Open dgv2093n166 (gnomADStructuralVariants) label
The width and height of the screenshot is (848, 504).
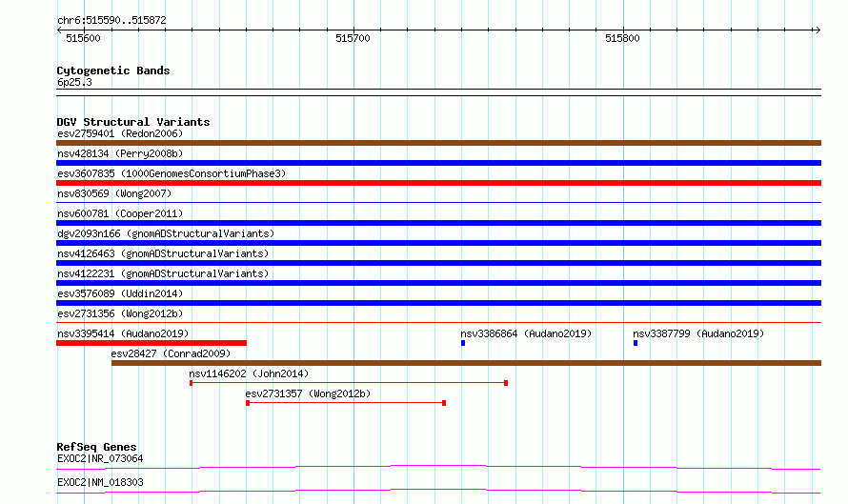coord(166,233)
